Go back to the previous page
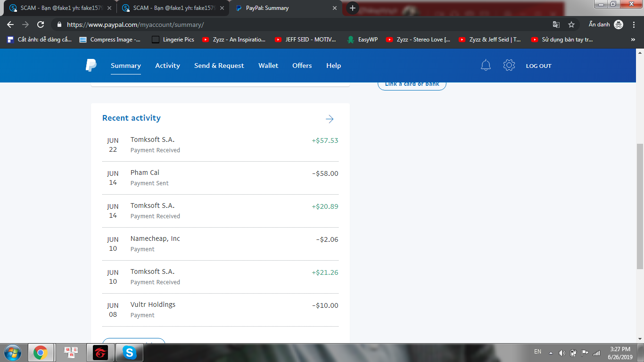The height and width of the screenshot is (362, 644). click(x=10, y=25)
